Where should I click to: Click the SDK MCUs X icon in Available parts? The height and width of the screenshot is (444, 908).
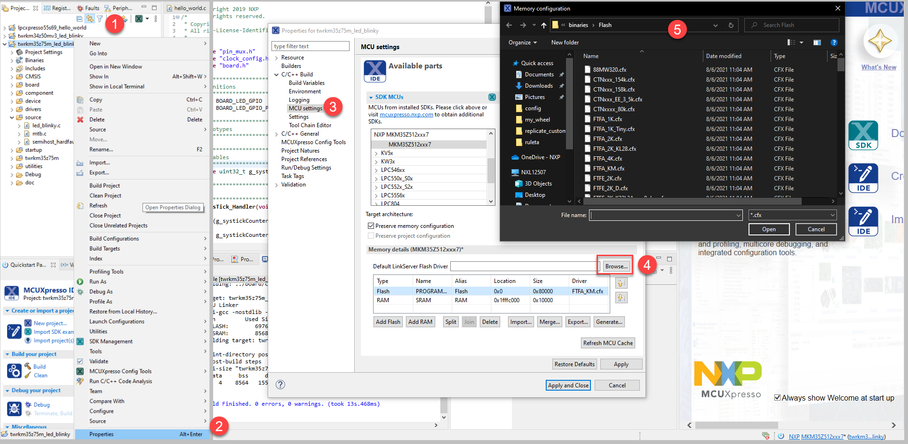click(491, 97)
